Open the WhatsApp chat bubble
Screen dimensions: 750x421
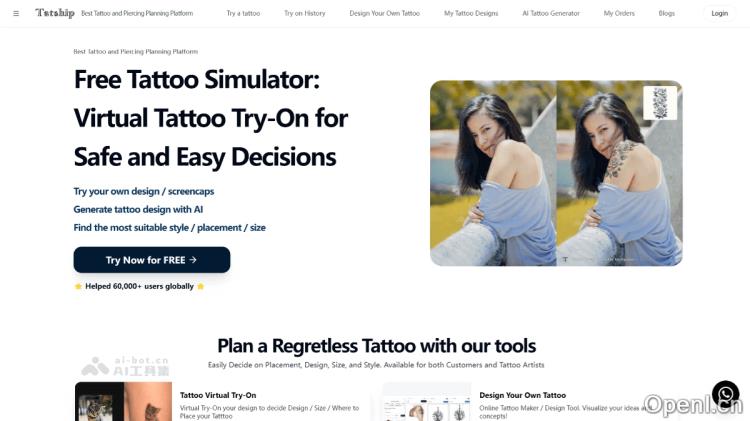[726, 394]
